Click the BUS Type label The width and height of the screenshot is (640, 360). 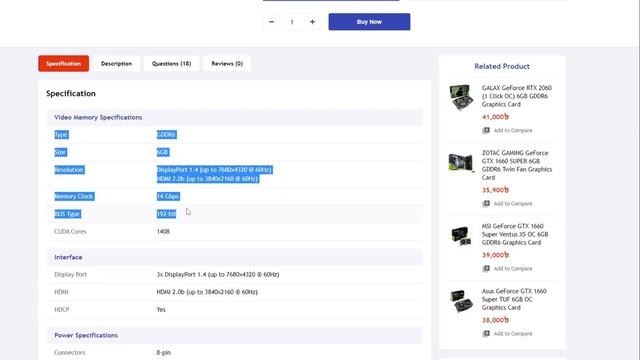(67, 214)
